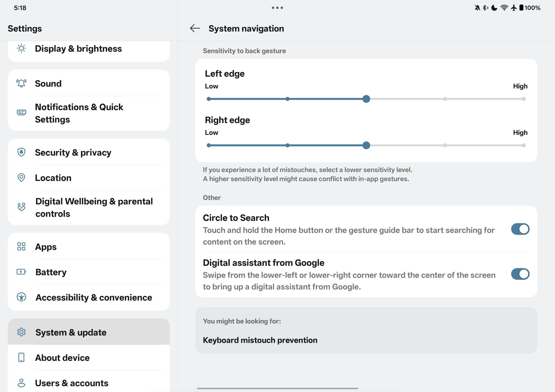Image resolution: width=555 pixels, height=392 pixels.
Task: Tap the System & update gear icon
Action: tap(21, 332)
